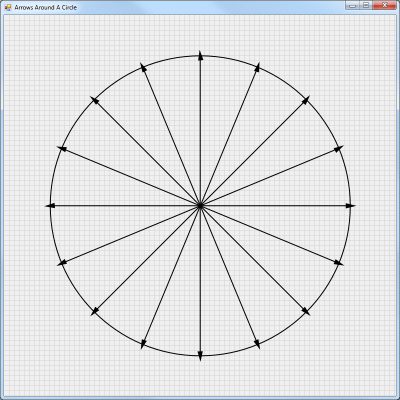Click the arrowhead pointing straight up
The width and height of the screenshot is (400, 400).
coord(200,56)
